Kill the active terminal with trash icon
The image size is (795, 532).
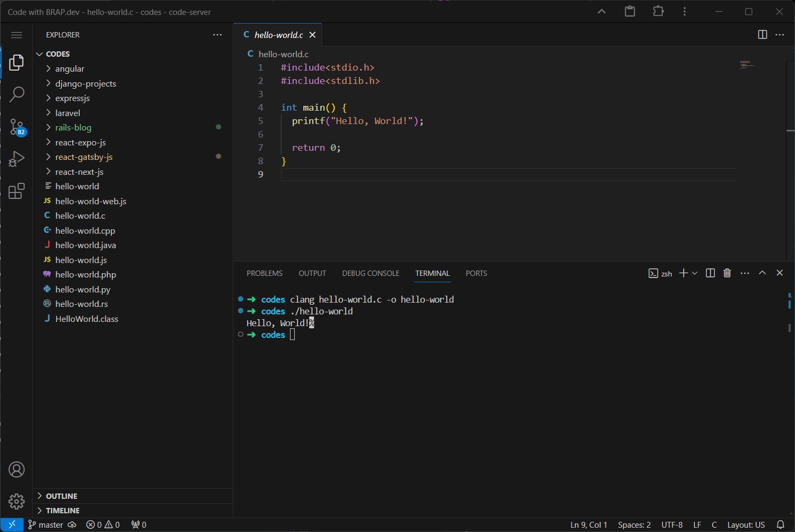(726, 273)
